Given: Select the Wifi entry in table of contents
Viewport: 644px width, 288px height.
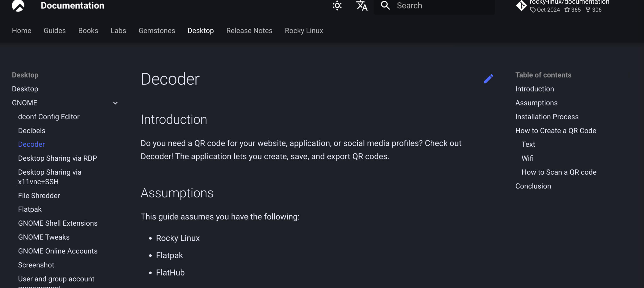Looking at the screenshot, I should pyautogui.click(x=527, y=158).
